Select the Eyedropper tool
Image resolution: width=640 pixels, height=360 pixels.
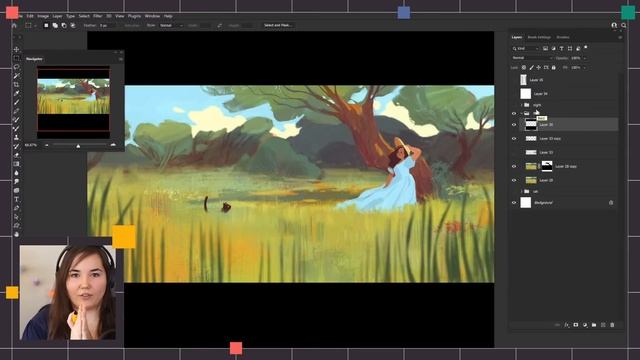click(16, 93)
